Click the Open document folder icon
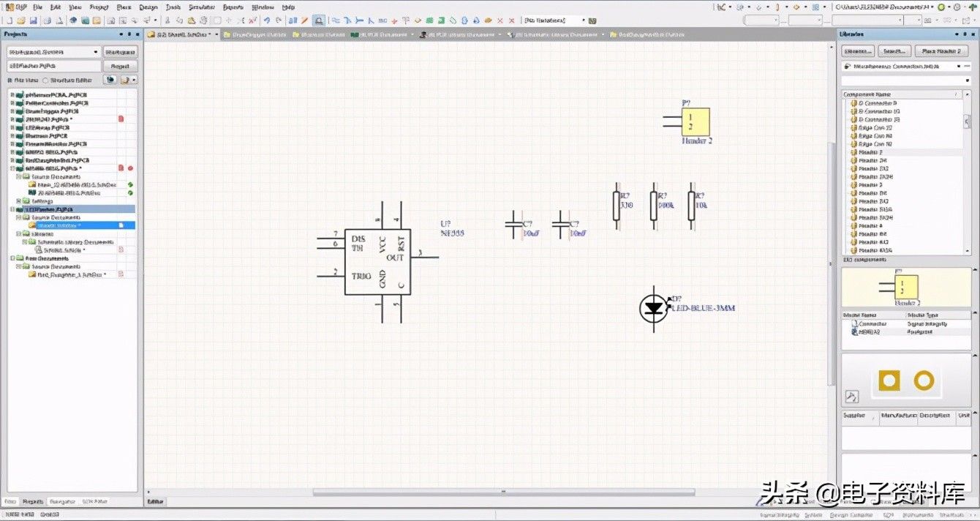The height and width of the screenshot is (521, 980). [x=21, y=20]
